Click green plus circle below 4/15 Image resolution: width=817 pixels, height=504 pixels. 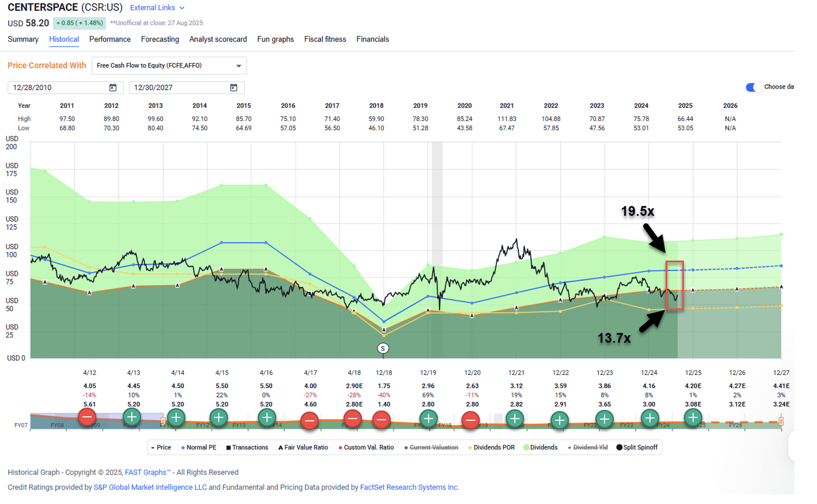point(219,418)
